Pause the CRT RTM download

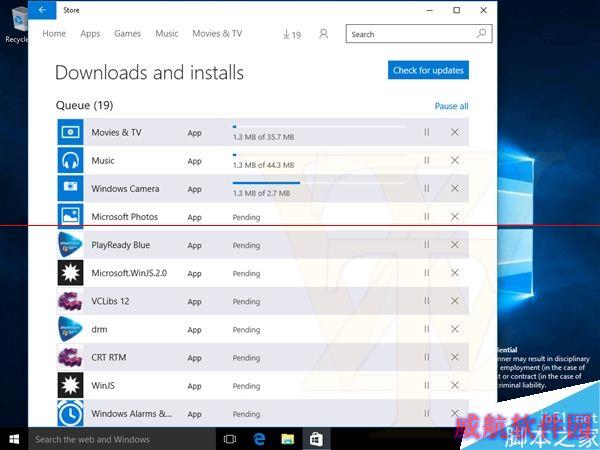coord(427,357)
